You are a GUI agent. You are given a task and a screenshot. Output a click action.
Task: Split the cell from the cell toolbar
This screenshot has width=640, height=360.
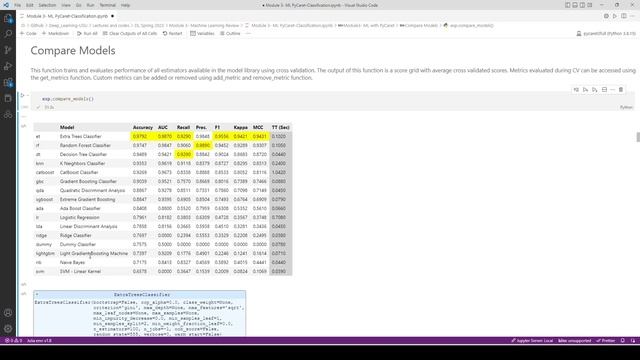point(604,89)
